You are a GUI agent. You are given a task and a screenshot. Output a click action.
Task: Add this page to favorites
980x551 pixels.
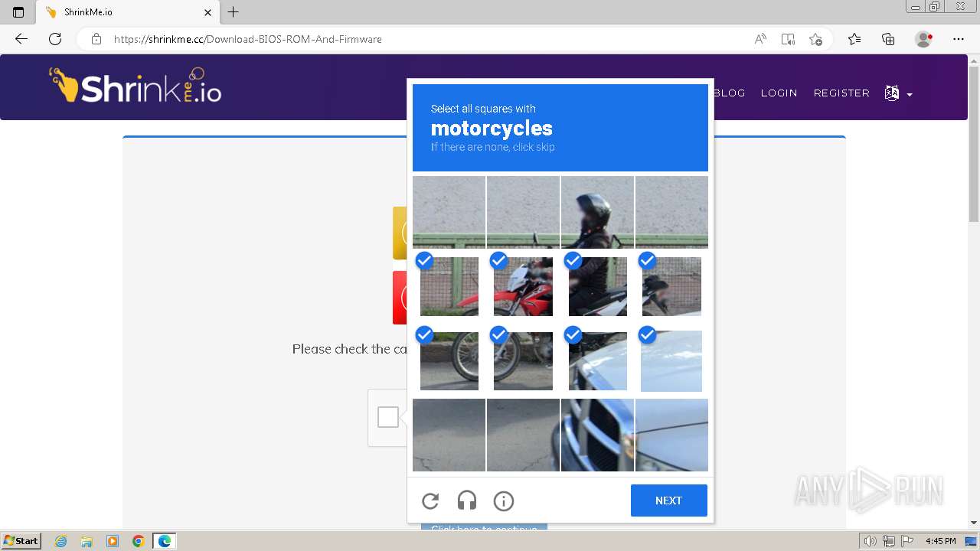[815, 39]
